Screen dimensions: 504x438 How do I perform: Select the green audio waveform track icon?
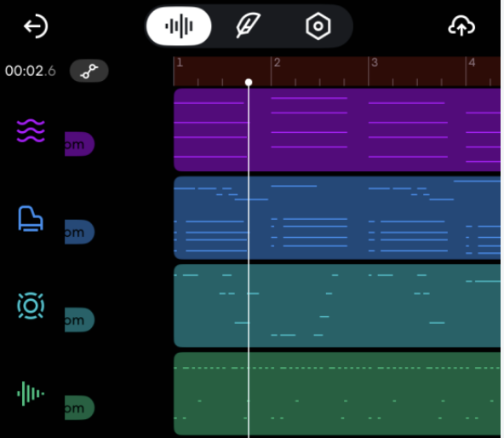31,394
